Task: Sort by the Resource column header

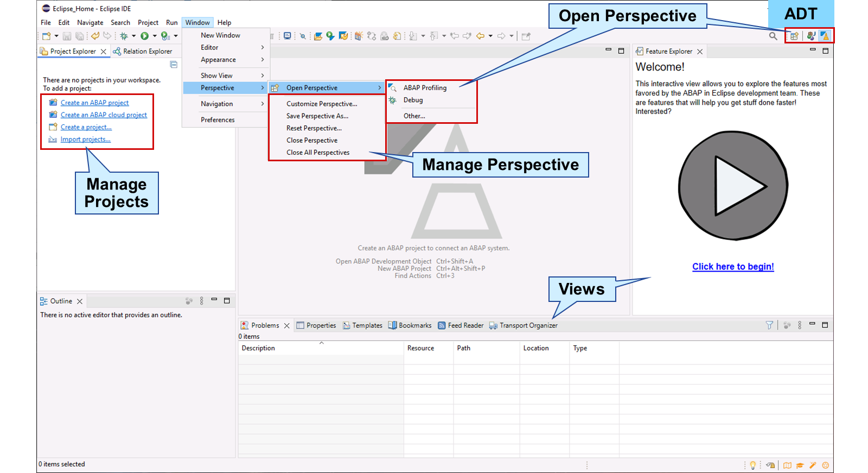Action: click(x=429, y=348)
